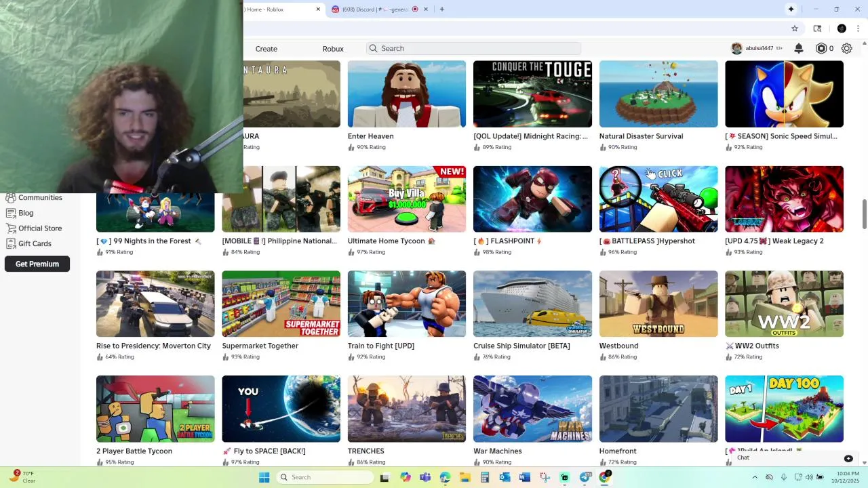Click the microphone tray icon
868x488 pixels.
(x=784, y=477)
